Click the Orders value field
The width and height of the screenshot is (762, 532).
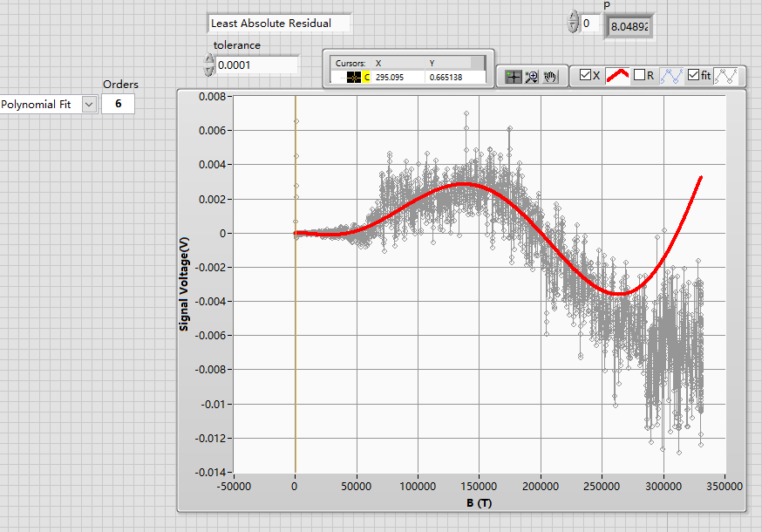tap(119, 105)
